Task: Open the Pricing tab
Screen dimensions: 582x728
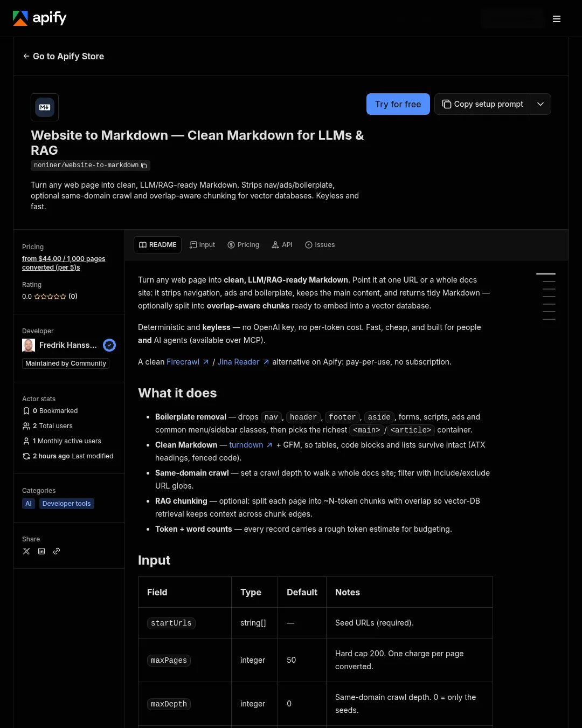Action: 244,245
